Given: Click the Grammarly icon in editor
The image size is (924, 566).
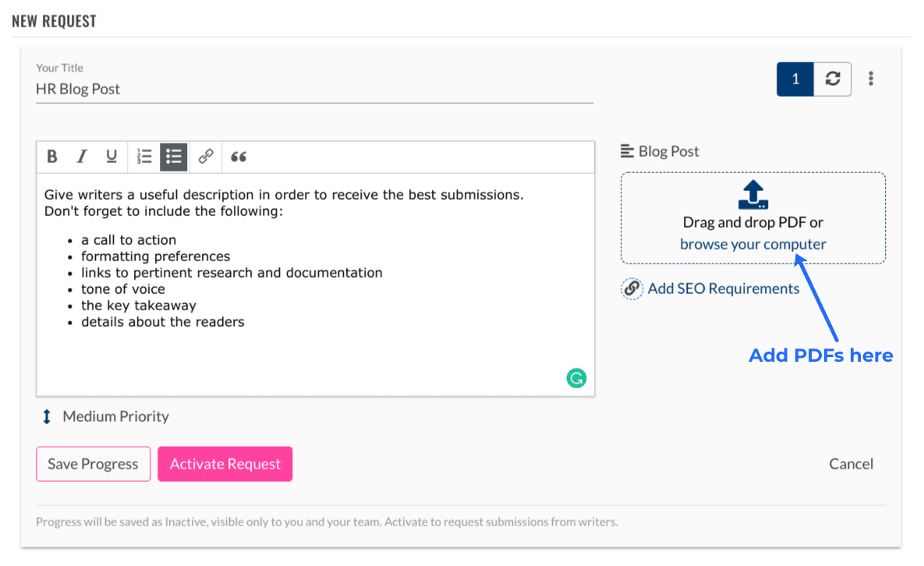Looking at the screenshot, I should click(576, 379).
